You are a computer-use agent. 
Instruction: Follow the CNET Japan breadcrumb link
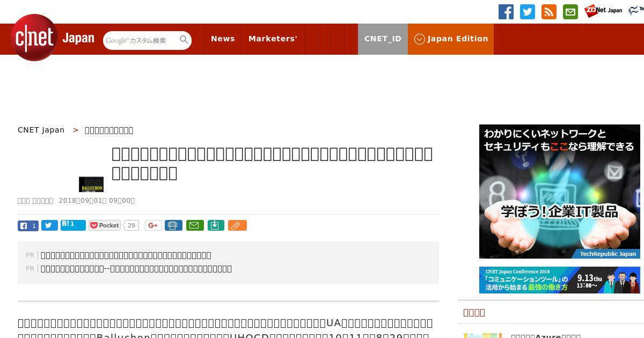[x=41, y=130]
